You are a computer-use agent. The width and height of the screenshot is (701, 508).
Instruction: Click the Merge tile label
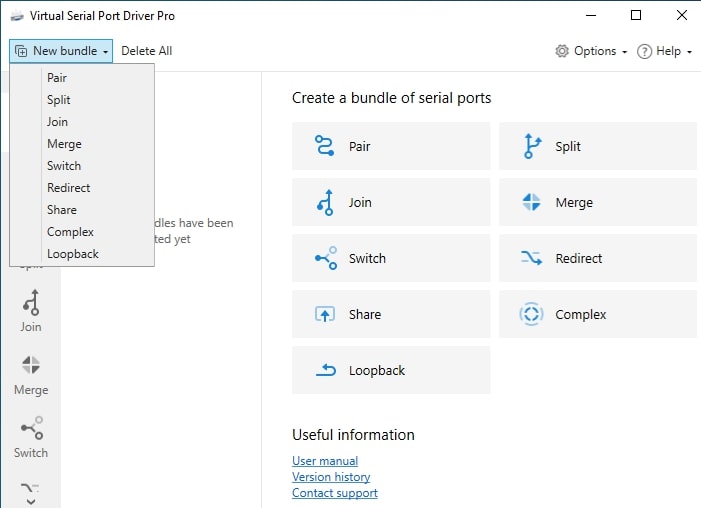(574, 203)
